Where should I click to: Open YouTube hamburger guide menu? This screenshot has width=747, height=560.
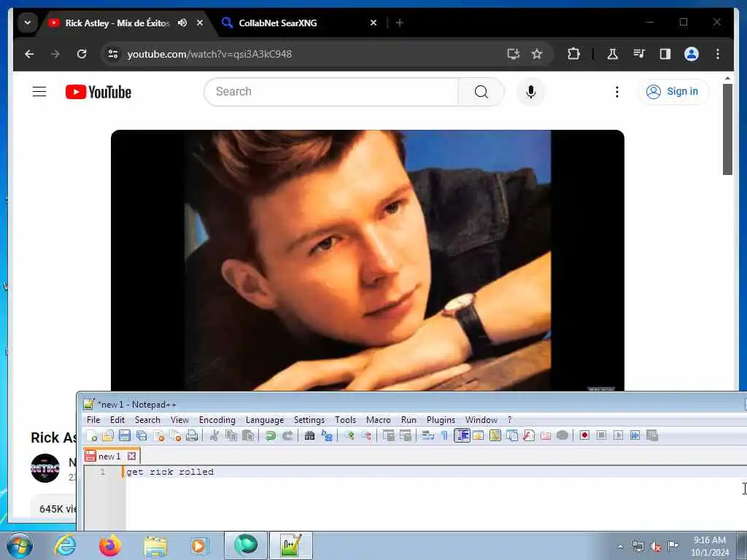39,91
